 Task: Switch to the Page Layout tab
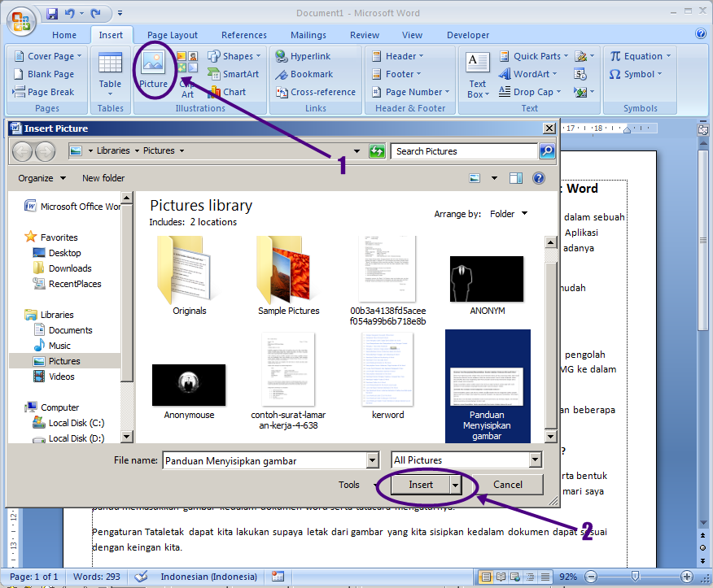coord(173,35)
